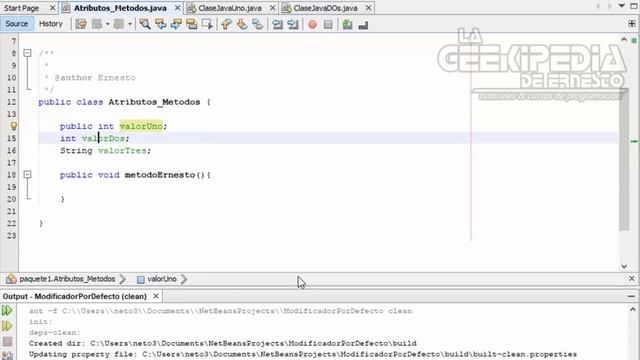640x360 pixels.
Task: Click the Comment toolbar icon
Action: click(347, 24)
